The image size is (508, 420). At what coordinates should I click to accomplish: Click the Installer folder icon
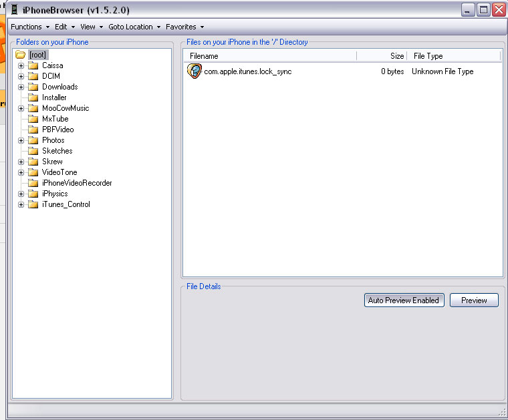tap(33, 97)
